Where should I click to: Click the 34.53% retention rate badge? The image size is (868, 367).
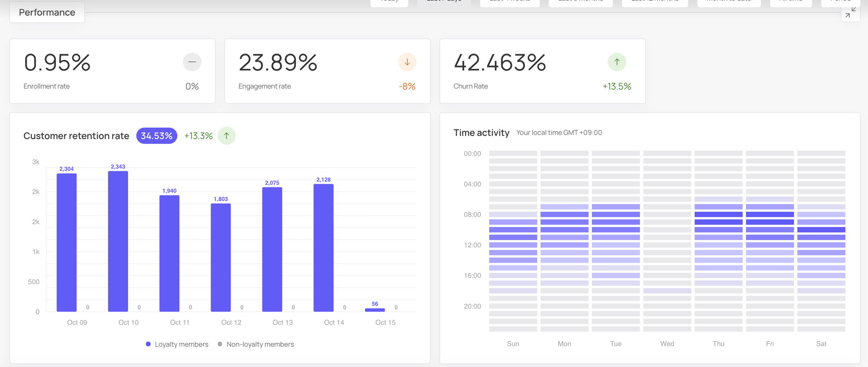pyautogui.click(x=157, y=136)
